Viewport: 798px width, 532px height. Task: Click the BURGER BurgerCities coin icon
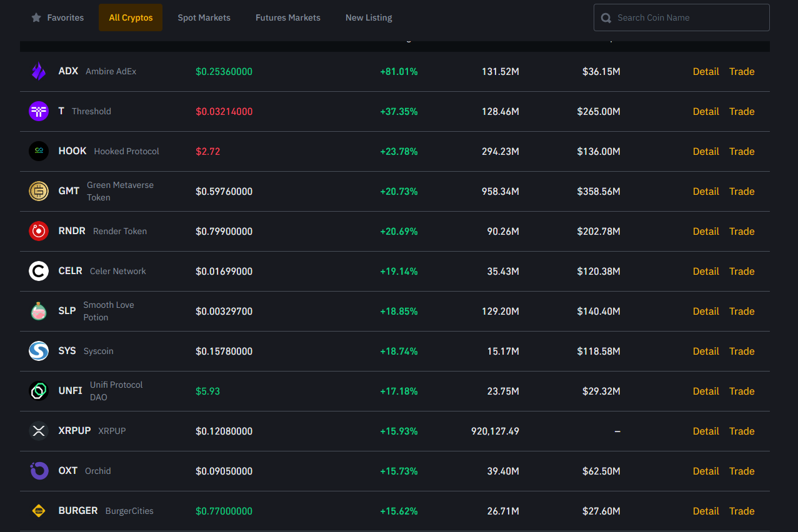(39, 511)
